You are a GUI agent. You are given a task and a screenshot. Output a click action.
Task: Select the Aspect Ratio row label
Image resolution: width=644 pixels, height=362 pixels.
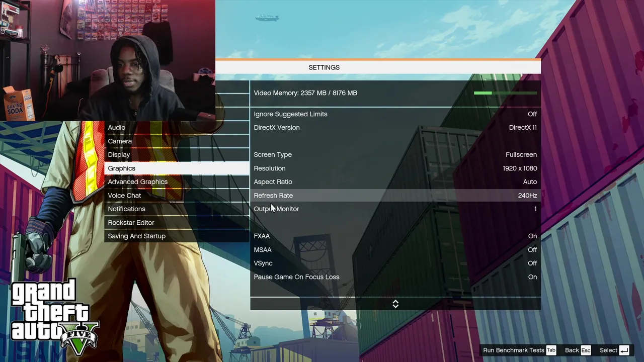coord(273,182)
